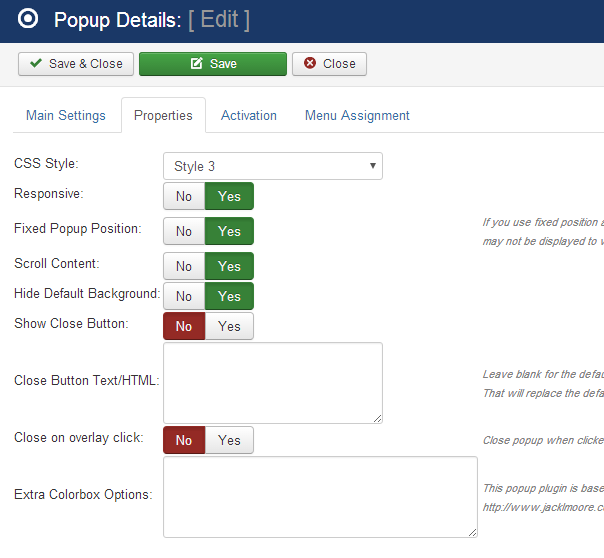Set Responsive to No
This screenshot has height=558, width=604.
(184, 196)
